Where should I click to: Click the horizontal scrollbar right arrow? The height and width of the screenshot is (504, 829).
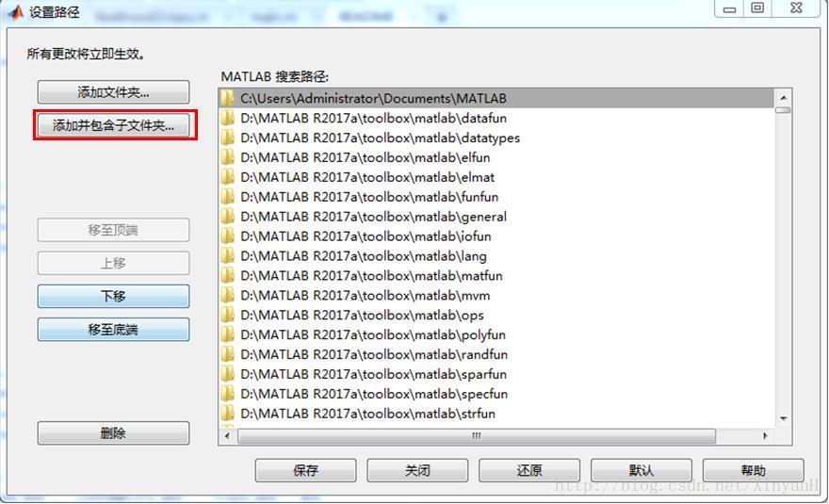coord(765,436)
